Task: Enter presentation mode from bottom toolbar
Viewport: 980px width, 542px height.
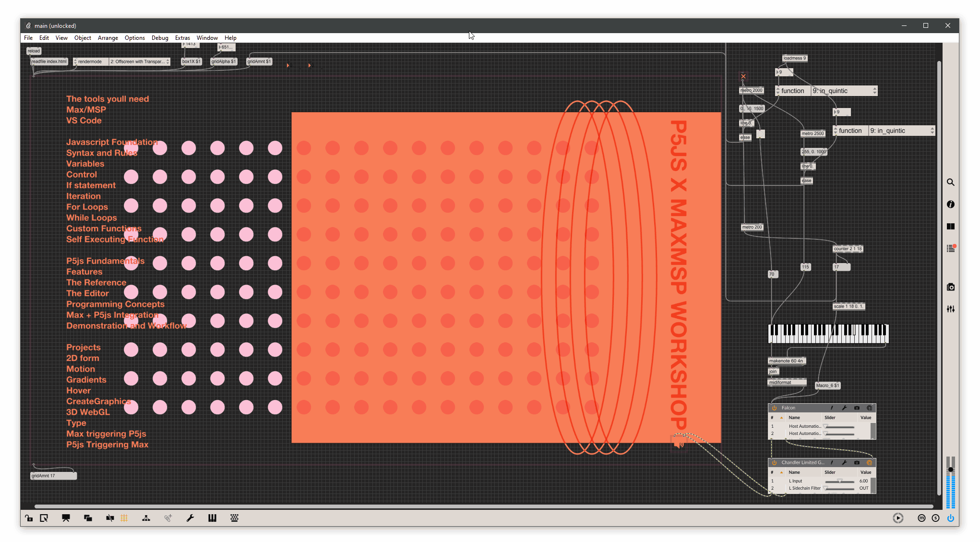Action: (66, 518)
